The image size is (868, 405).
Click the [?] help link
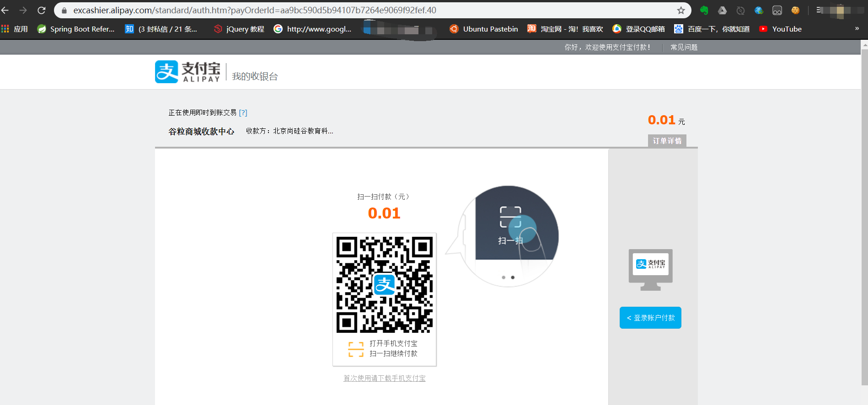(x=243, y=112)
